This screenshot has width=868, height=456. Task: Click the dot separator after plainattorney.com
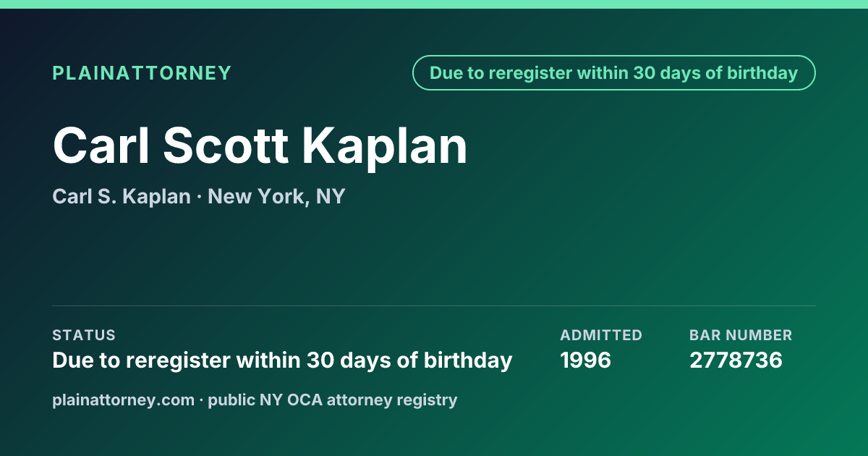(x=201, y=400)
